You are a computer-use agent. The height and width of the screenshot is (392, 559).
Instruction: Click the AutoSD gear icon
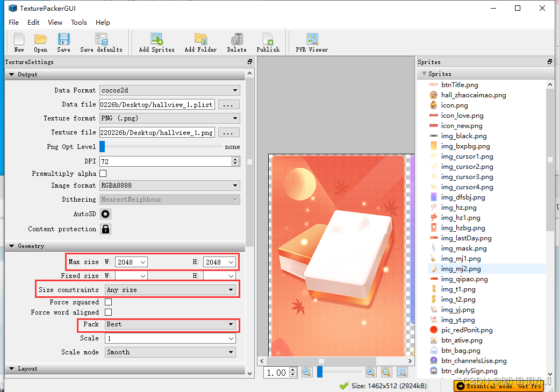105,213
